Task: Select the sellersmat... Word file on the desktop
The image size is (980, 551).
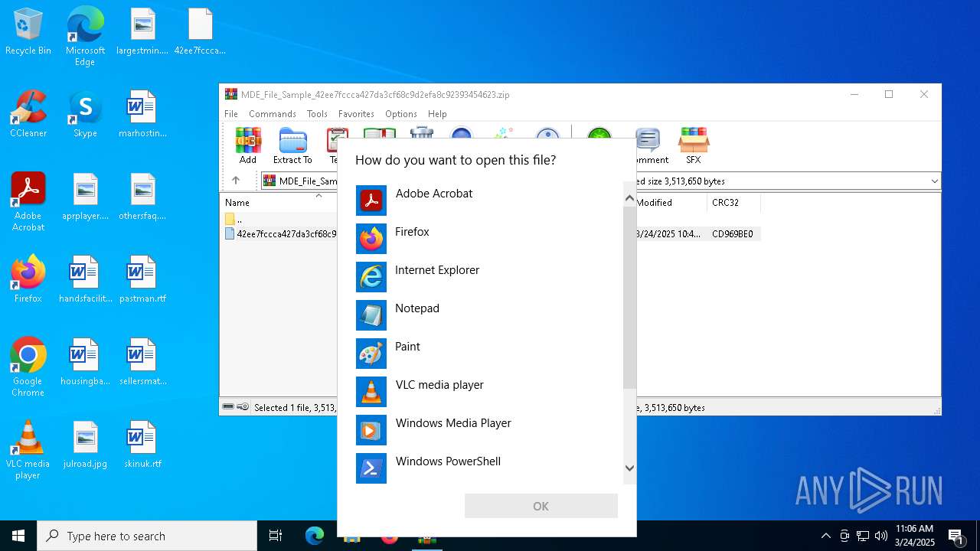Action: 142,363
